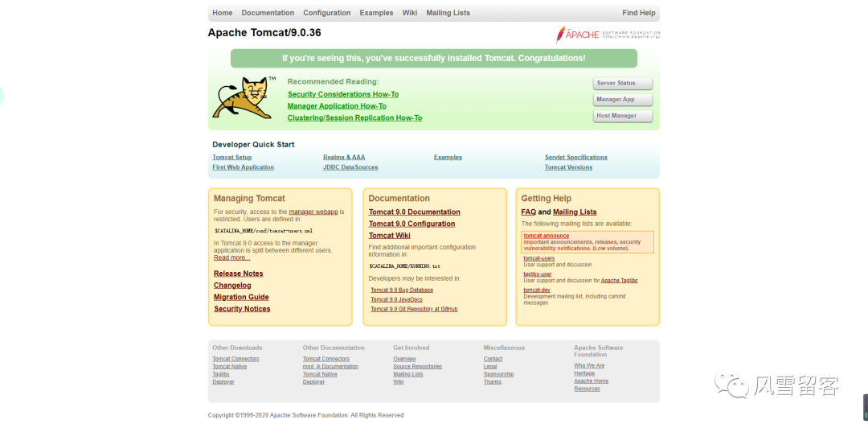Open the Changelog link
The width and height of the screenshot is (868, 424).
[232, 286]
